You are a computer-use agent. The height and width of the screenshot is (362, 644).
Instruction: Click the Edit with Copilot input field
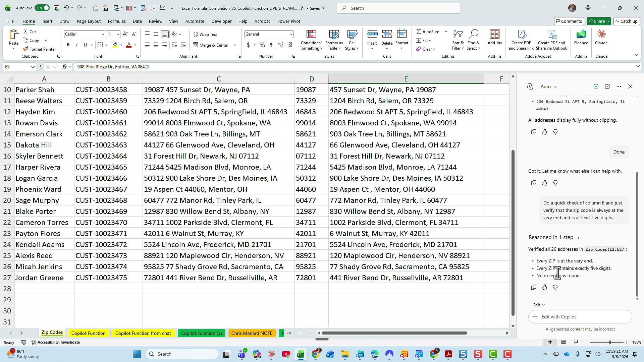click(580, 317)
